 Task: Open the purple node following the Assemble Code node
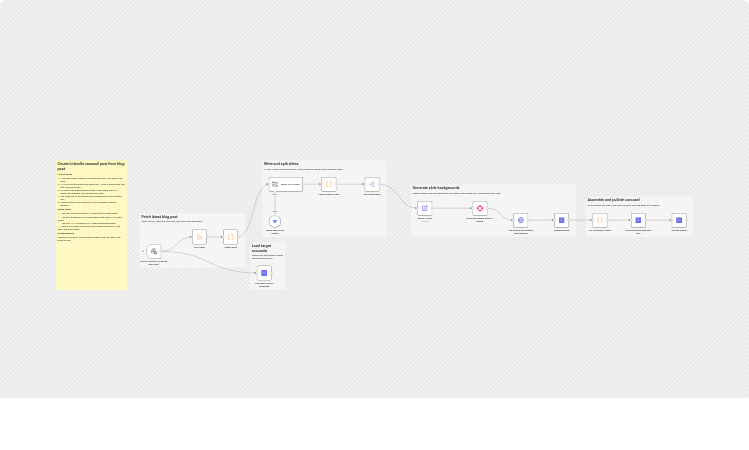pos(638,220)
